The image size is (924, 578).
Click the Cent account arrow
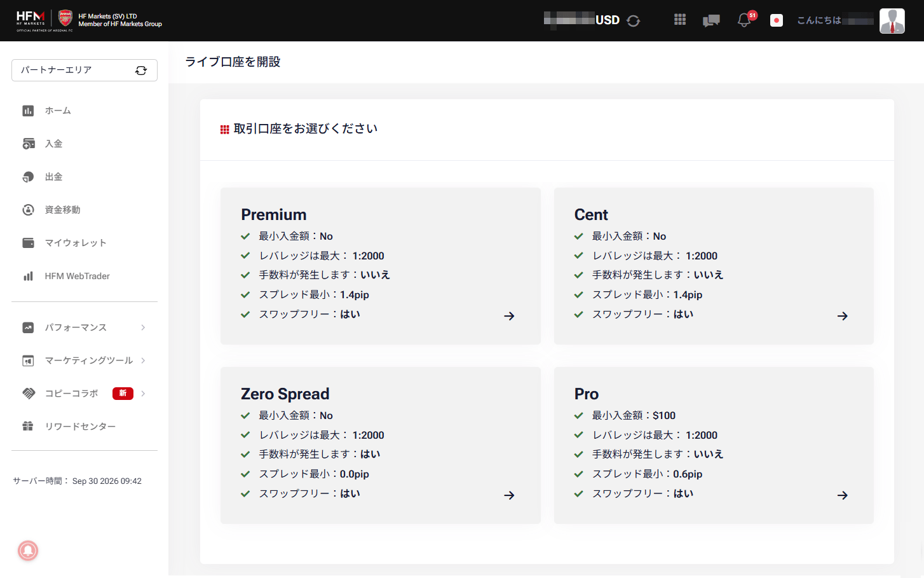pos(843,316)
